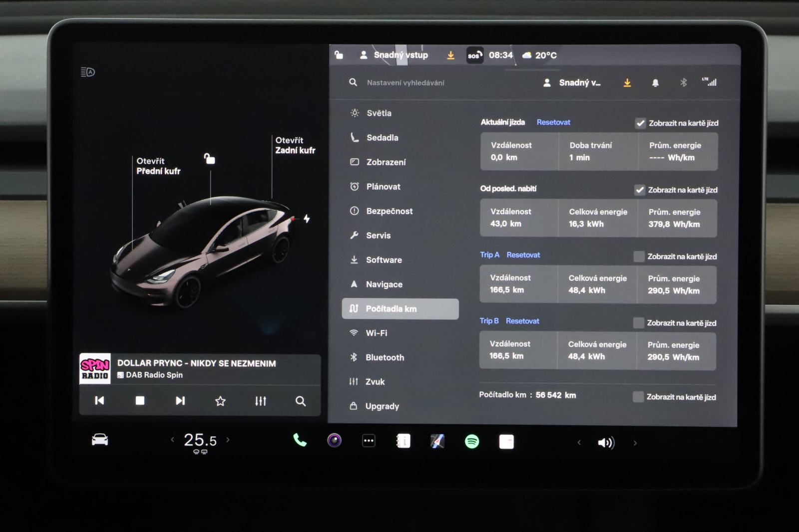Open the audio equalizer icon
The height and width of the screenshot is (532, 799).
[260, 401]
